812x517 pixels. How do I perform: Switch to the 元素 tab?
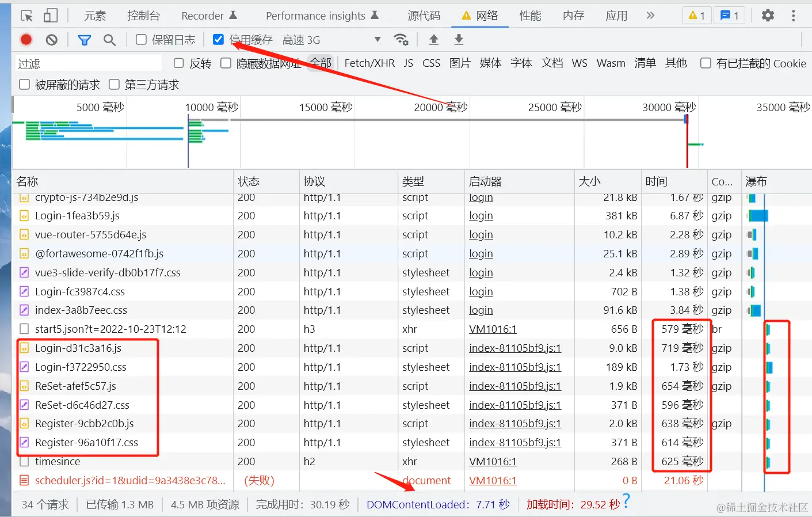[95, 16]
